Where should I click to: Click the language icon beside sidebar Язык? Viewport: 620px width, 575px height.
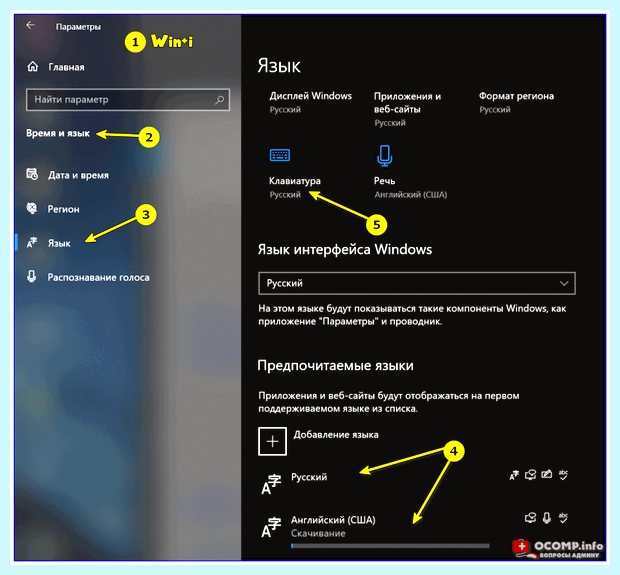(32, 242)
